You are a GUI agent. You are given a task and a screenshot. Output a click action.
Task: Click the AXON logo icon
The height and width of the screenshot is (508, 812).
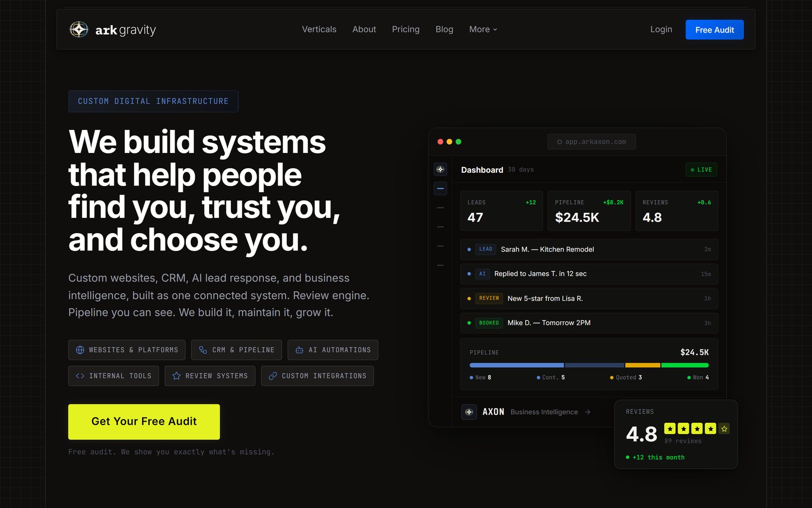pos(469,412)
